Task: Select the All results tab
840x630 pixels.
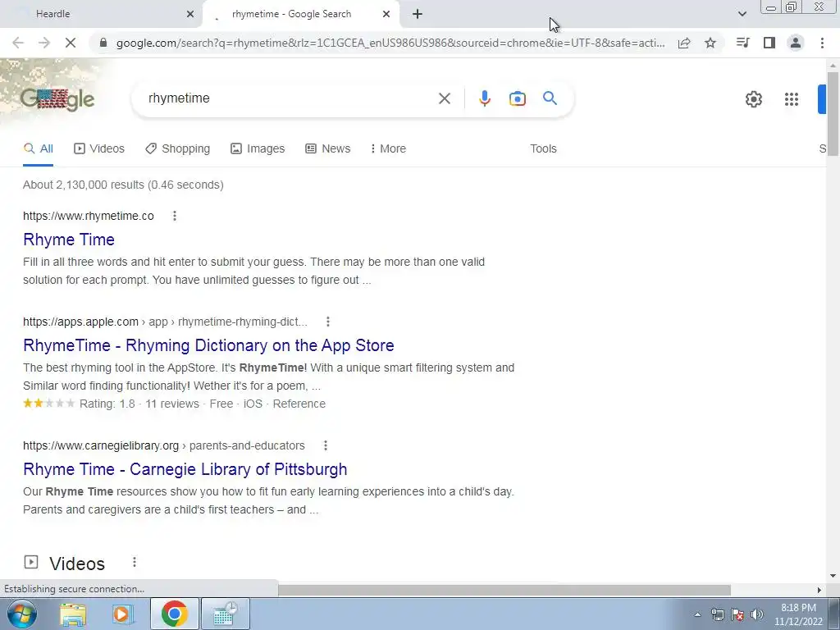Action: [38, 148]
